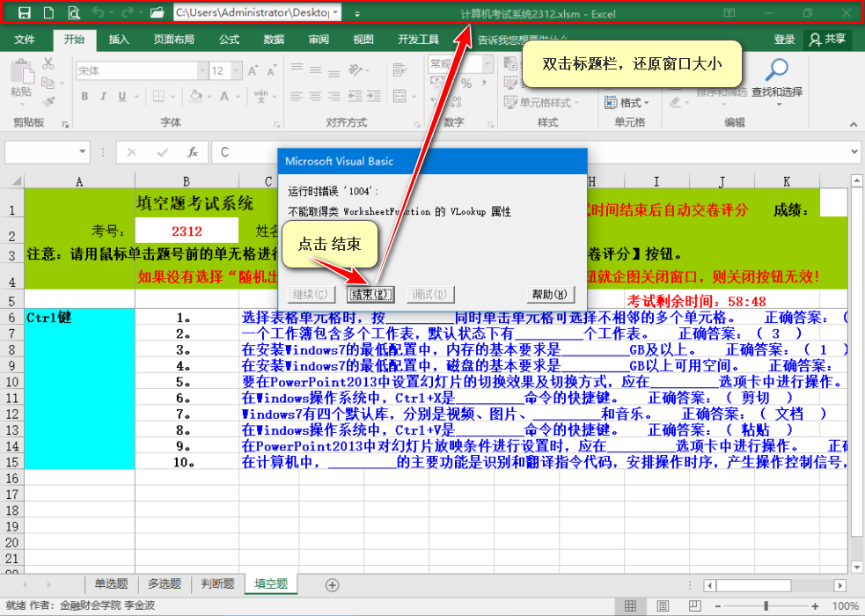Screen dimensions: 865x616
Task: Switch to the 单选题 sheet tab
Action: pyautogui.click(x=111, y=584)
